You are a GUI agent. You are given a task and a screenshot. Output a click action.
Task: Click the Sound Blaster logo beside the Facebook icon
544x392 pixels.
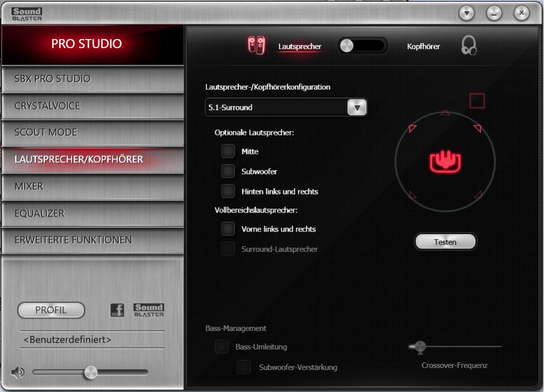(149, 310)
